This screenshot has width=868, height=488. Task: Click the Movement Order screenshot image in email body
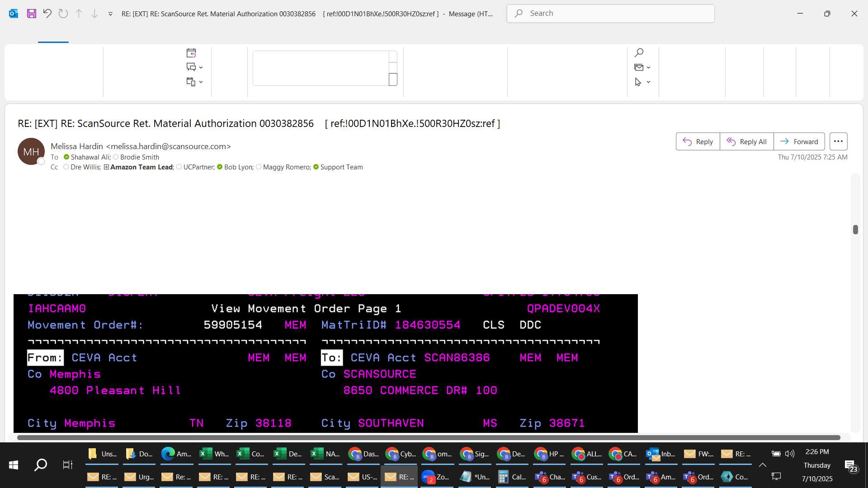325,363
